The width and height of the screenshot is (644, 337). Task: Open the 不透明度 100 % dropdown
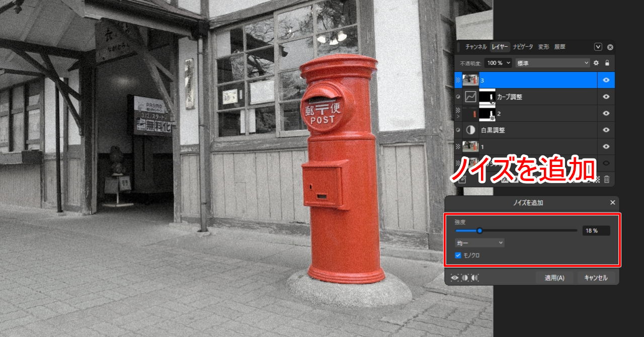498,63
